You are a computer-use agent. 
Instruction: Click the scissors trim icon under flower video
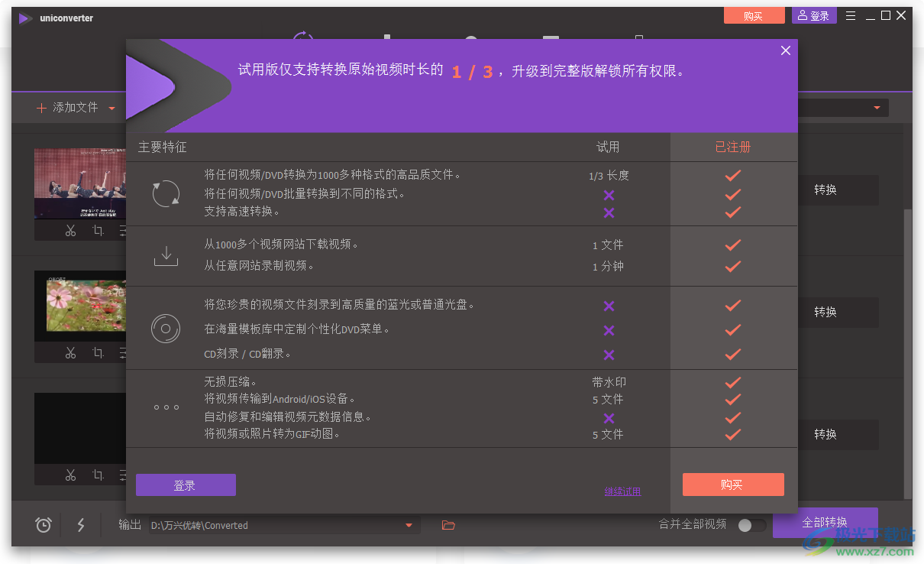coord(70,352)
